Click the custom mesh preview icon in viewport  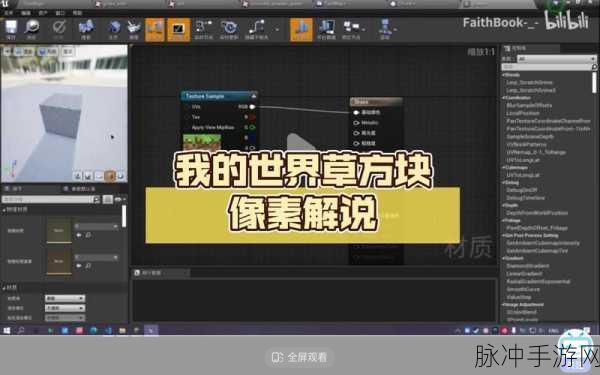point(121,176)
